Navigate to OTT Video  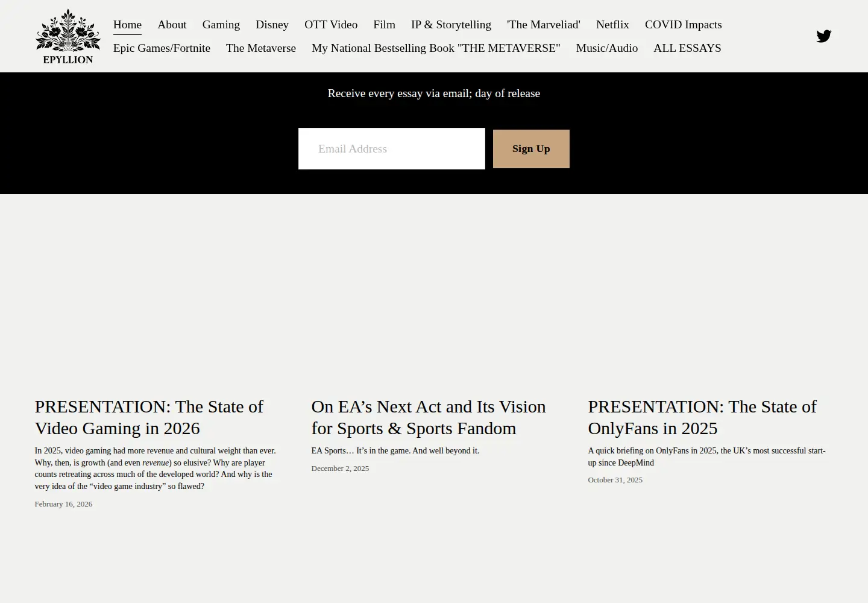[331, 25]
